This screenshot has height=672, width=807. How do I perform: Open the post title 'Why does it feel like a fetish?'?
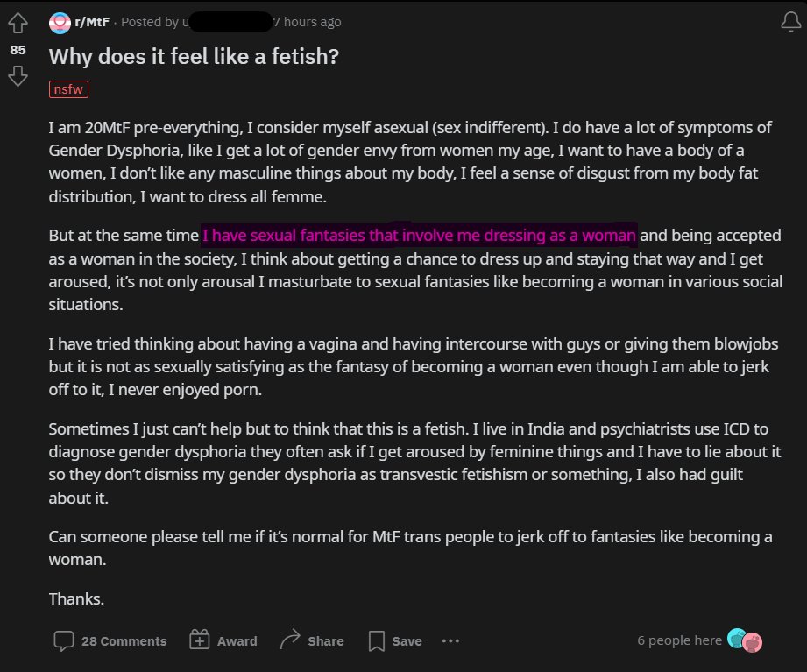[194, 57]
